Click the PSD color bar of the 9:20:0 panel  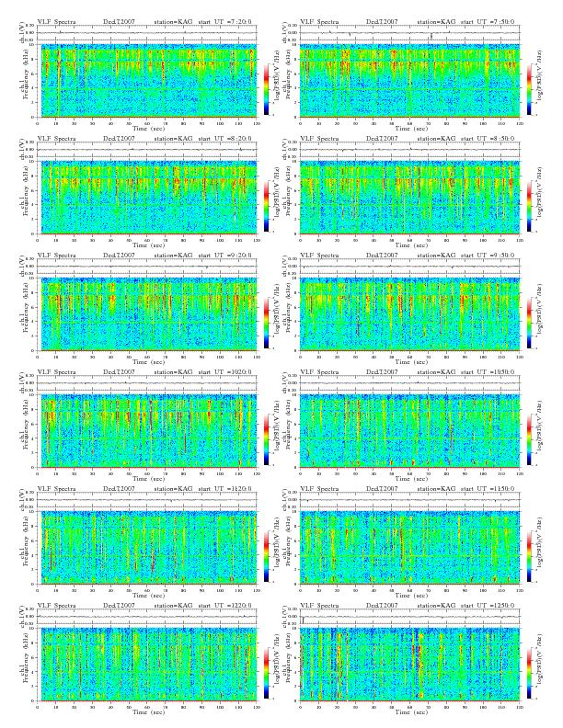266,323
